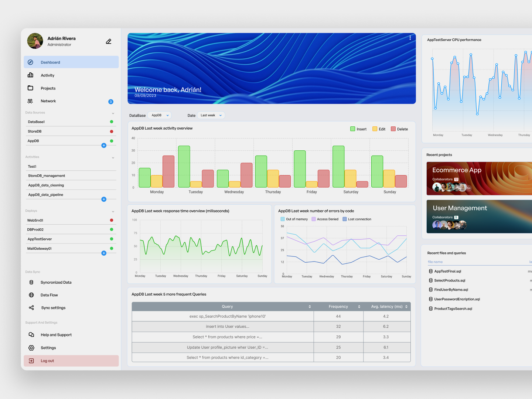Click the profile edit pencil icon

108,41
